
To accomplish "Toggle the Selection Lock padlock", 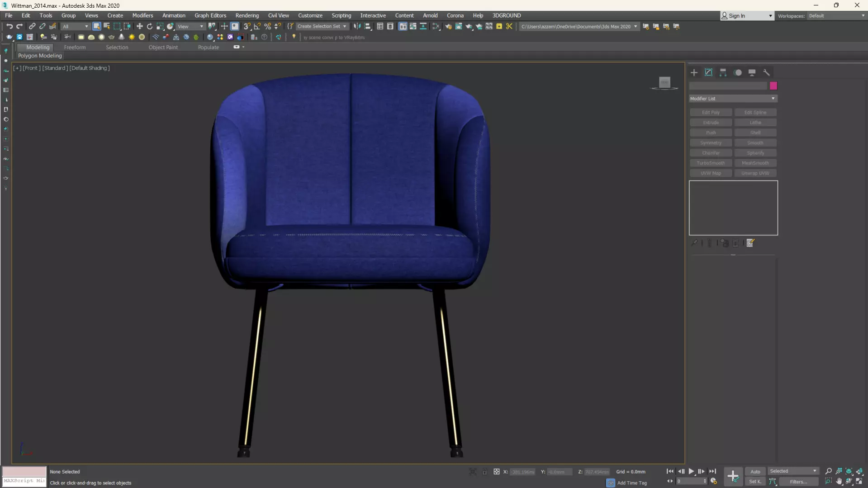I will pos(484,472).
